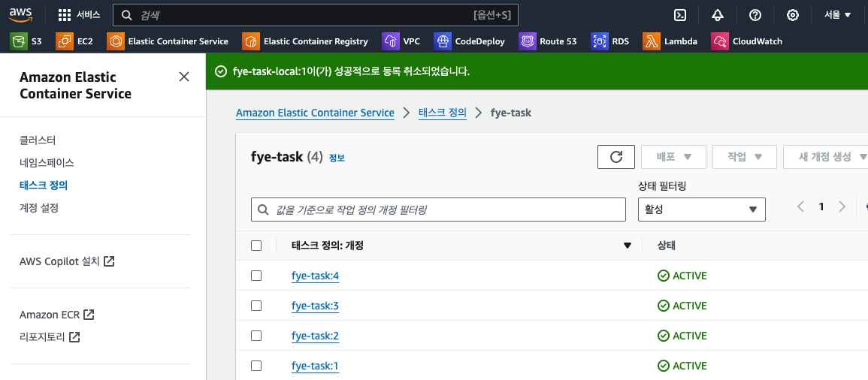Check the box for fye-task:2
868x380 pixels.
point(256,335)
